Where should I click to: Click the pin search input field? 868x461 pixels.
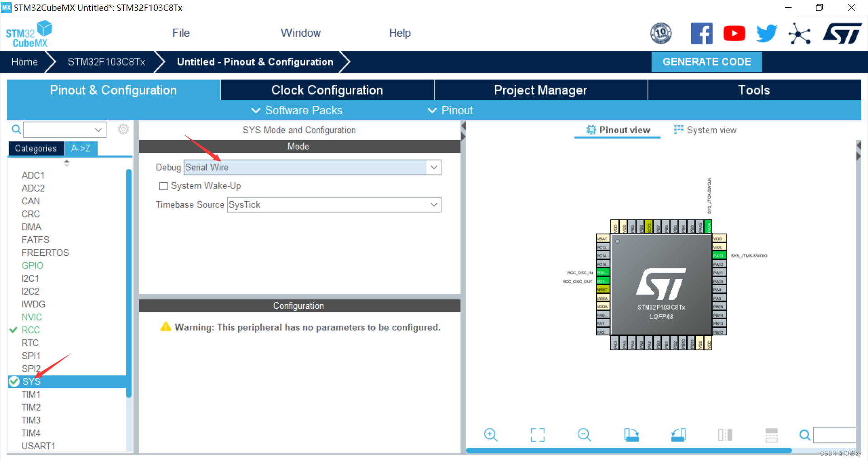pyautogui.click(x=835, y=435)
